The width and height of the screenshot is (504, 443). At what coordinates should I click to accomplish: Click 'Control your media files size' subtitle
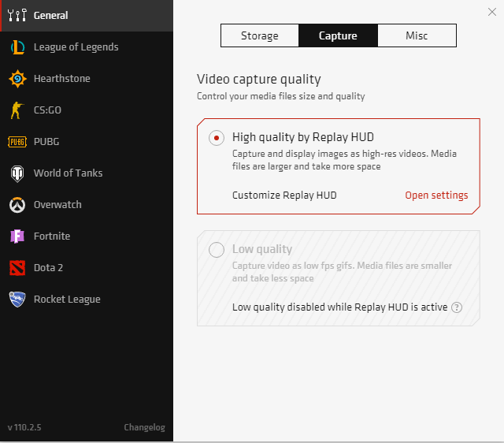[x=280, y=96]
